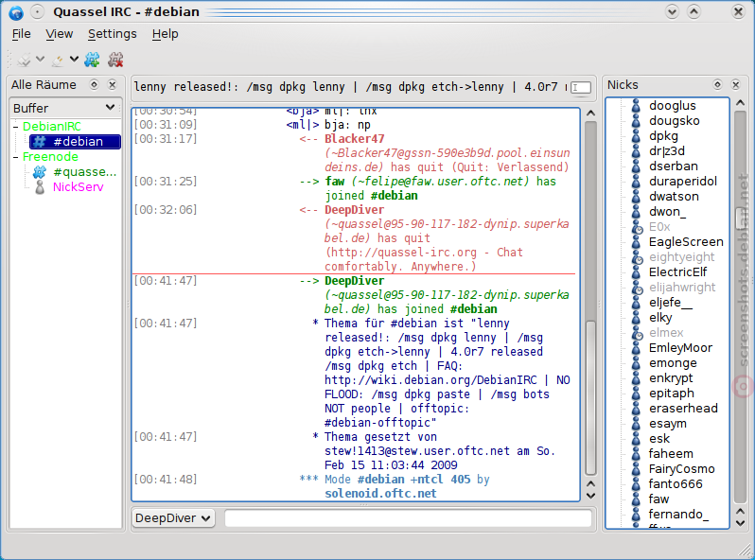Open the View menu
755x560 pixels.
pyautogui.click(x=60, y=34)
